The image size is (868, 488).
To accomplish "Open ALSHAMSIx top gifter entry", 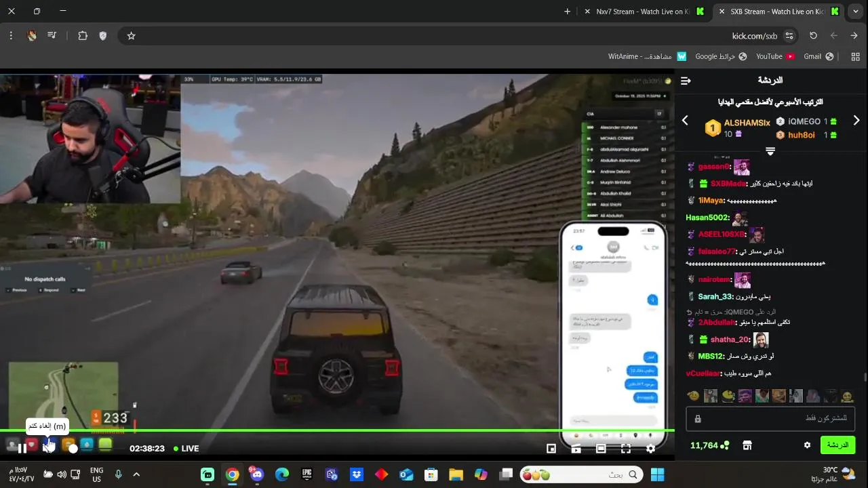I will [738, 128].
